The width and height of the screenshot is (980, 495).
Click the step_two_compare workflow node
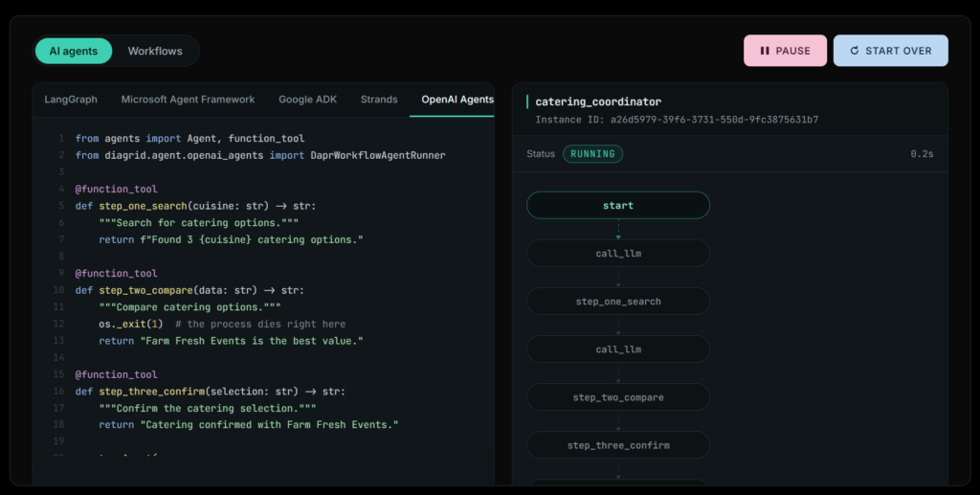tap(618, 397)
